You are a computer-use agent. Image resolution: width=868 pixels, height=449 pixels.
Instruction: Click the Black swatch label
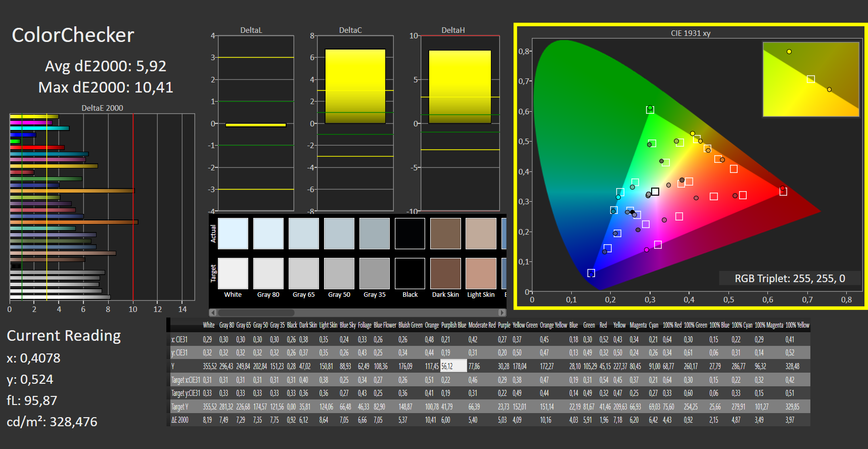click(410, 295)
